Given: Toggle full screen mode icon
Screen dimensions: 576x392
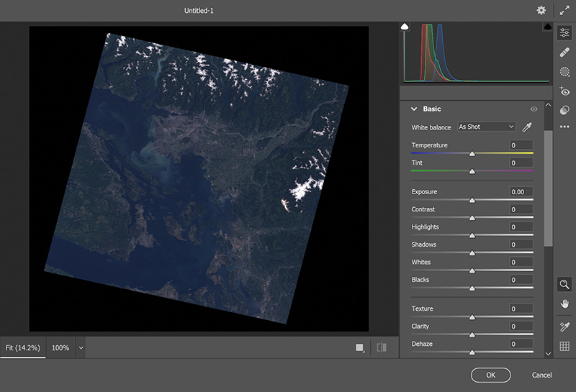Looking at the screenshot, I should point(564,10).
